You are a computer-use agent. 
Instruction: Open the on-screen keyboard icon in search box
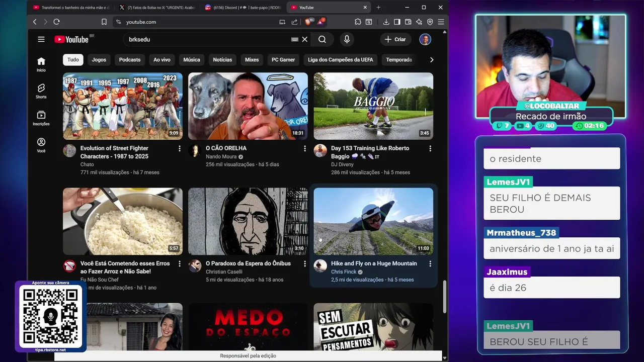[x=295, y=39]
